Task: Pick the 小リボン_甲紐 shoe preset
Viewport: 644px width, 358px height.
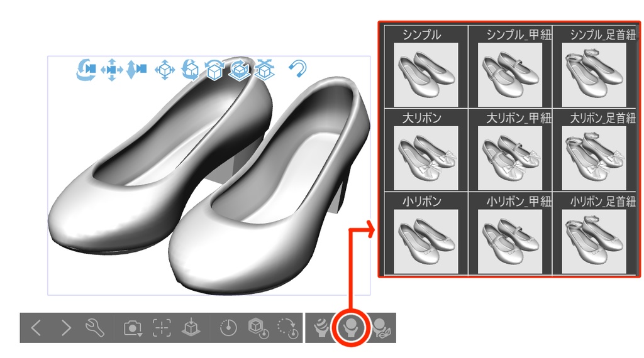Action: click(x=509, y=242)
